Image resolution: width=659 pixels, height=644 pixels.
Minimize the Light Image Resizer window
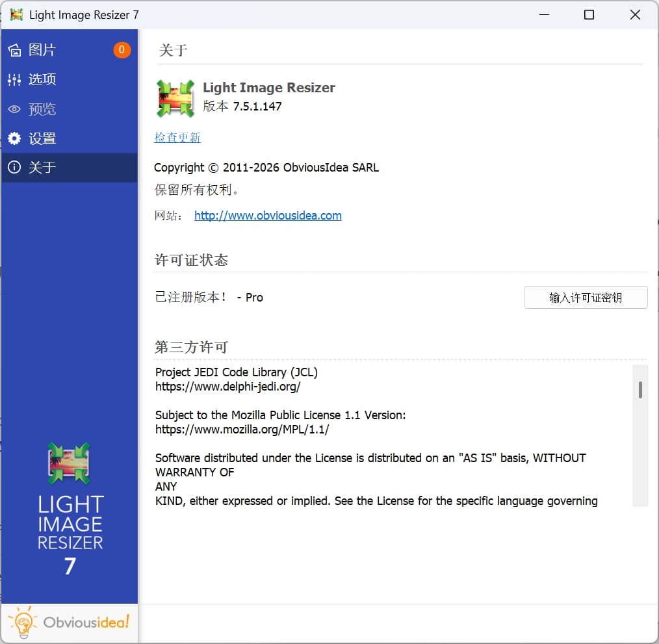coord(543,14)
